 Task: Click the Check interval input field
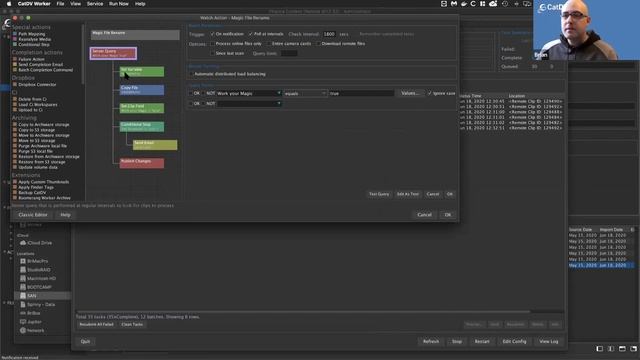coord(329,34)
